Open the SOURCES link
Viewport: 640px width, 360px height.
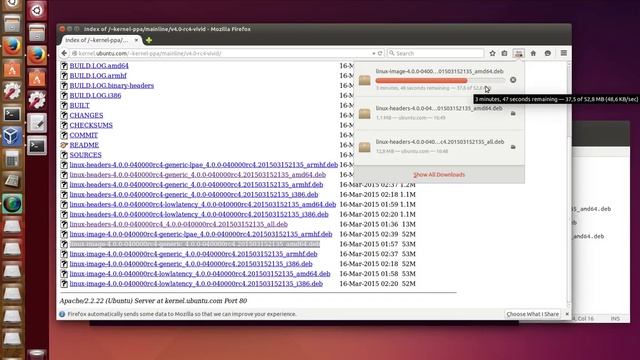[85, 155]
